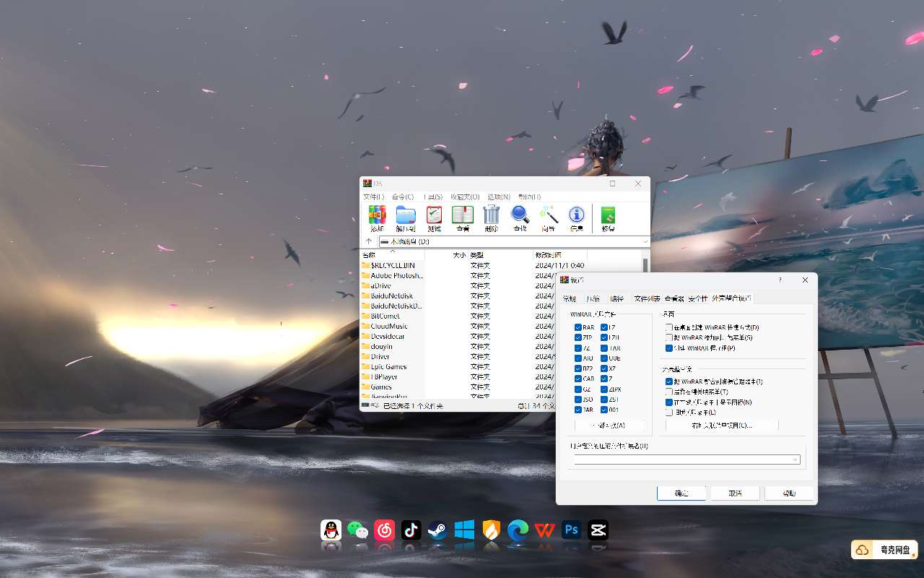
Task: Switch to the General (常规) settings tab
Action: tap(570, 298)
